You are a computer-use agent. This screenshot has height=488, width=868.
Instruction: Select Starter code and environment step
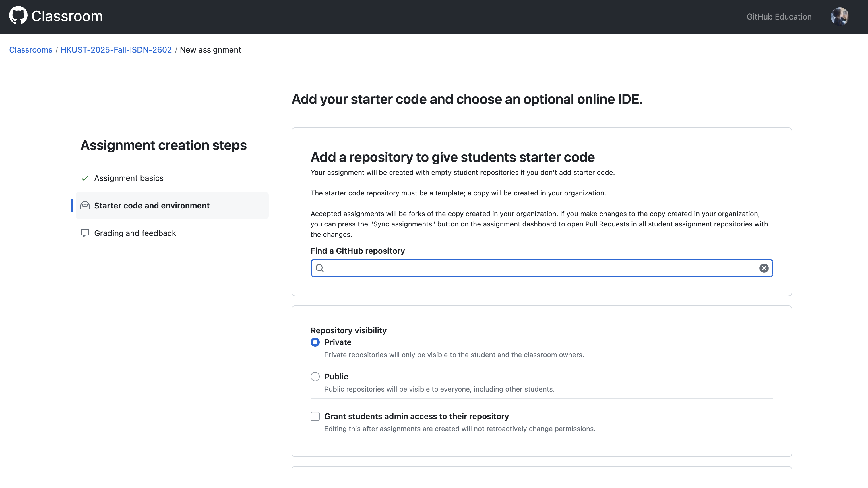pyautogui.click(x=152, y=206)
